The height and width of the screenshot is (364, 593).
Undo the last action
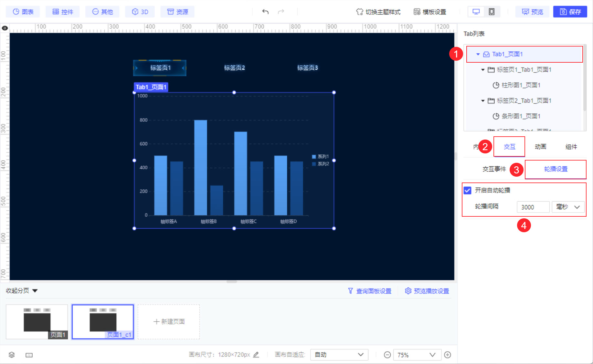(x=265, y=12)
